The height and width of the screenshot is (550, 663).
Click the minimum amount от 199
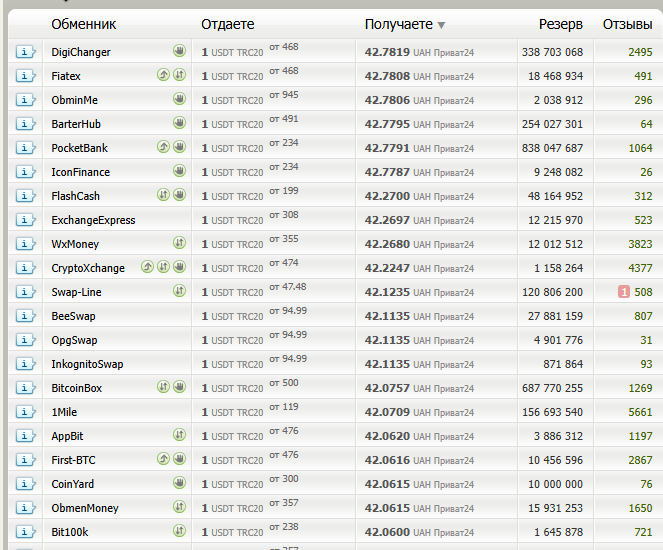click(x=284, y=191)
